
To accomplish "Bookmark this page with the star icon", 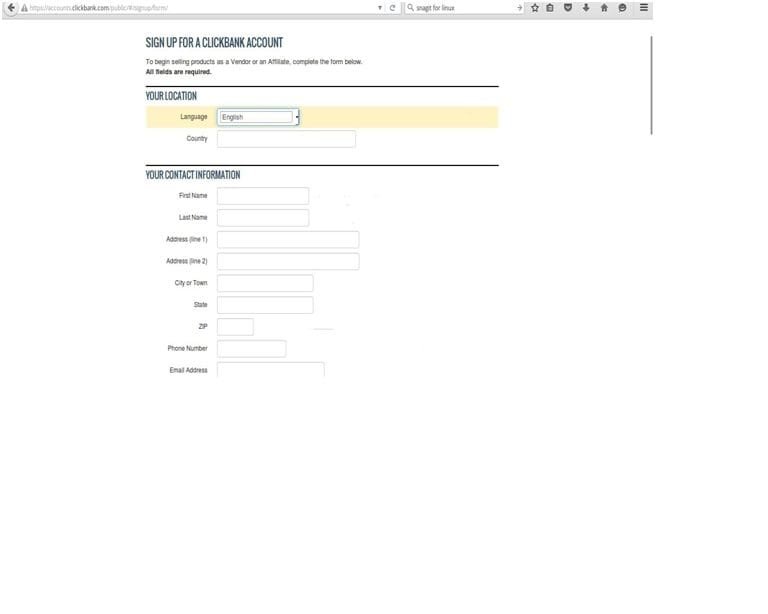I will click(535, 8).
